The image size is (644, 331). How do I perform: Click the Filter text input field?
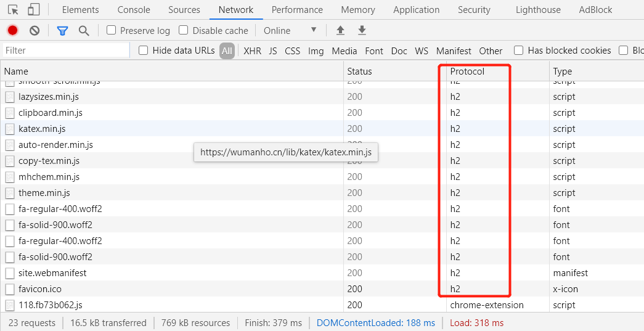(65, 51)
